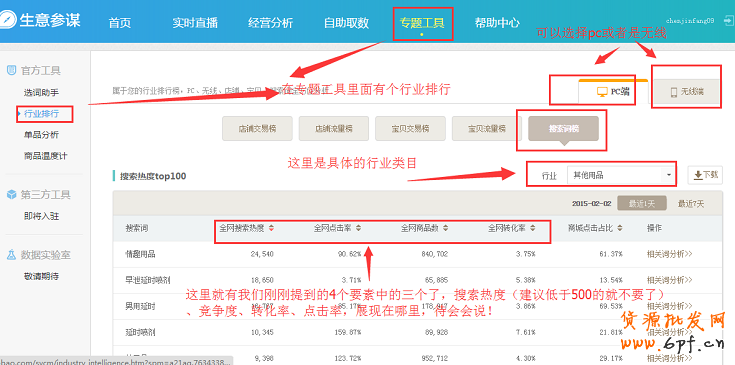Click 敬请期待 under 数据实验室
This screenshot has height=365, width=735.
(x=41, y=276)
